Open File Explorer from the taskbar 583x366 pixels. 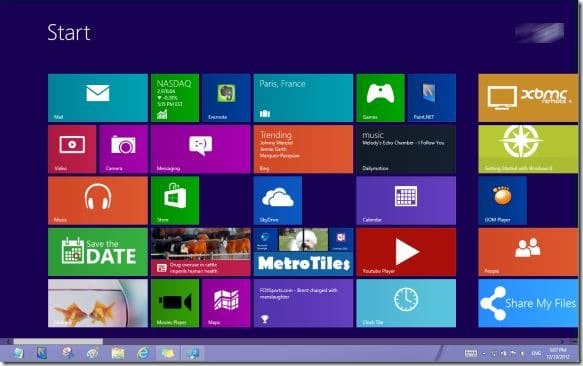click(x=118, y=353)
